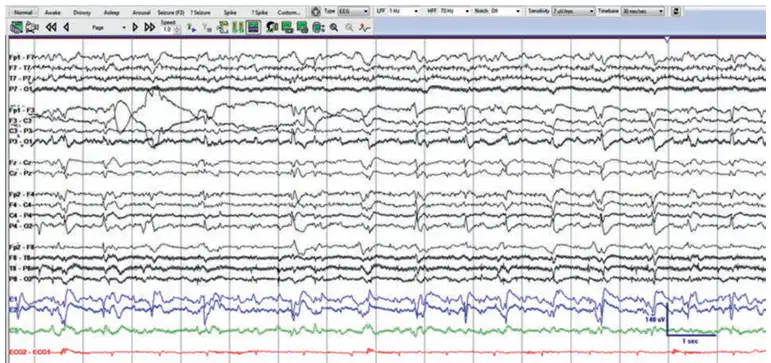Toggle the Normal annotation state button

[x=23, y=12]
